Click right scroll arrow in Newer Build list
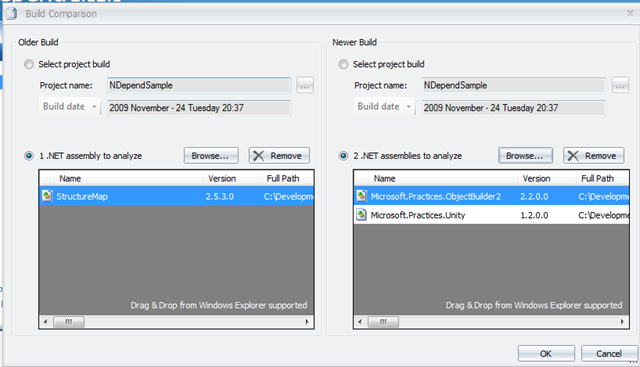Image resolution: width=640 pixels, height=367 pixels. tap(622, 322)
